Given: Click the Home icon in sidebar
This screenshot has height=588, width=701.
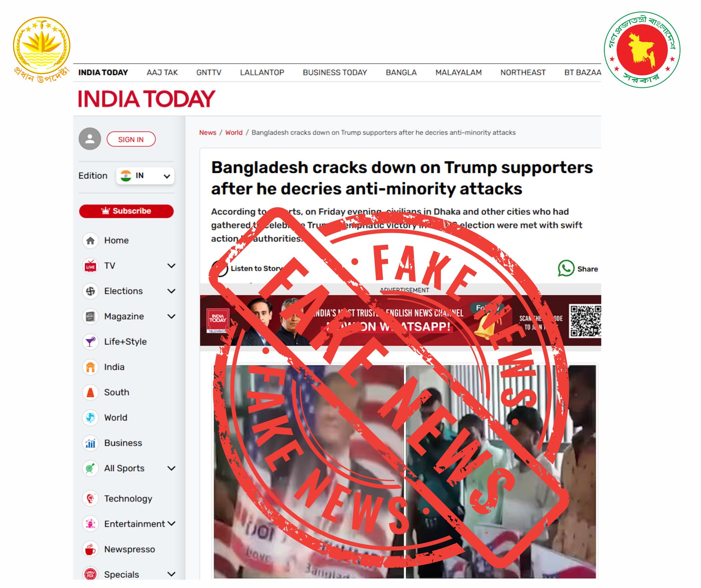Looking at the screenshot, I should click(x=90, y=240).
